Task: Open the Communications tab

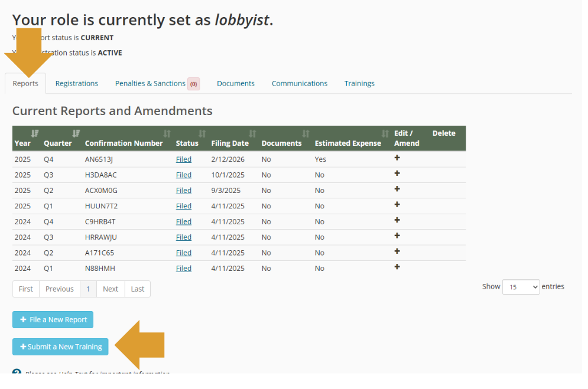Action: (x=300, y=83)
